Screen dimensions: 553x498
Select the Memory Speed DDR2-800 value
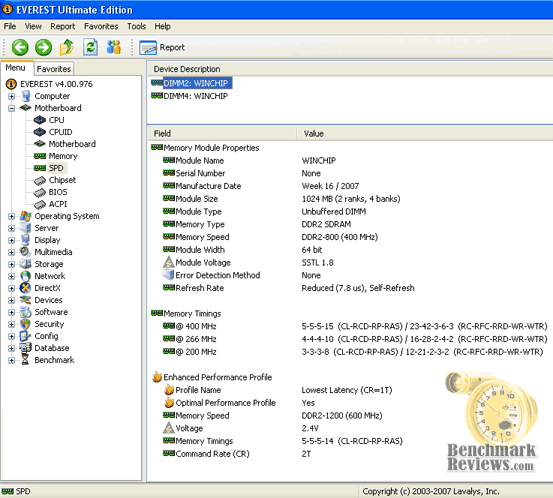coord(340,237)
